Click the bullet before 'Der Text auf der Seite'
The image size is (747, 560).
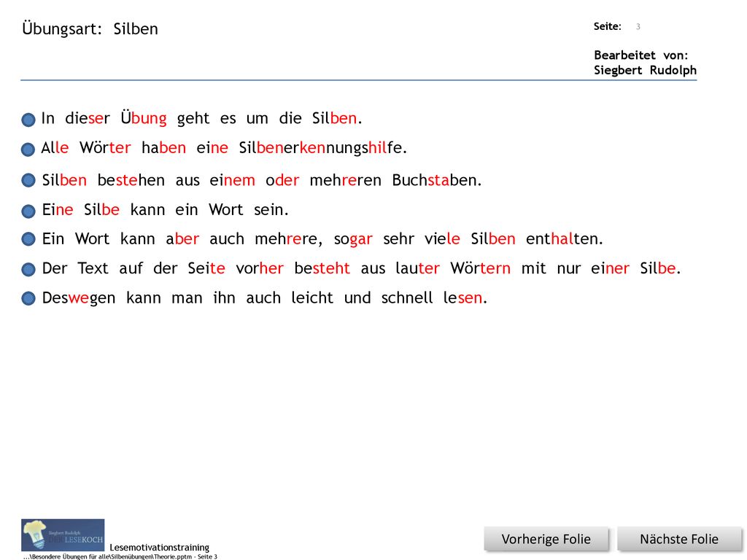point(28,269)
